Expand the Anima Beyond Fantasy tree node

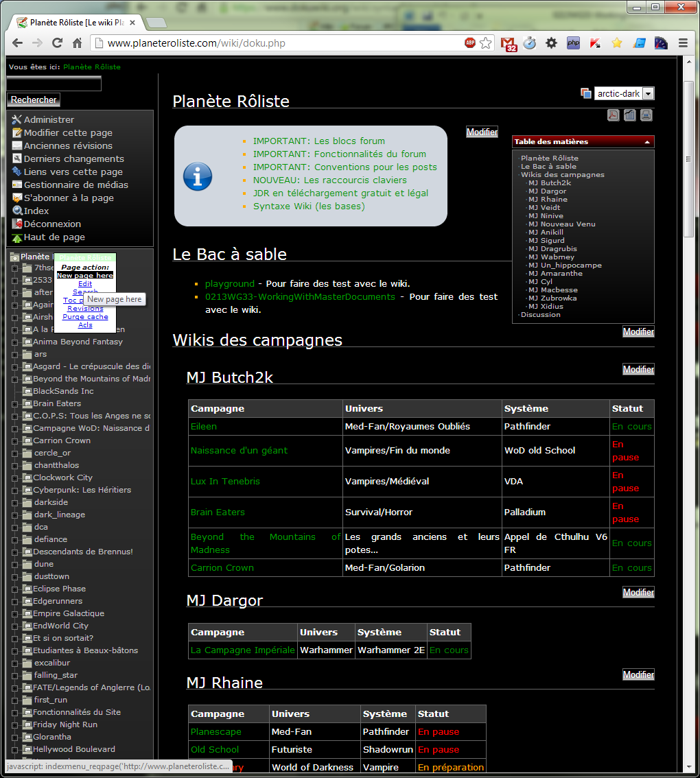click(15, 342)
